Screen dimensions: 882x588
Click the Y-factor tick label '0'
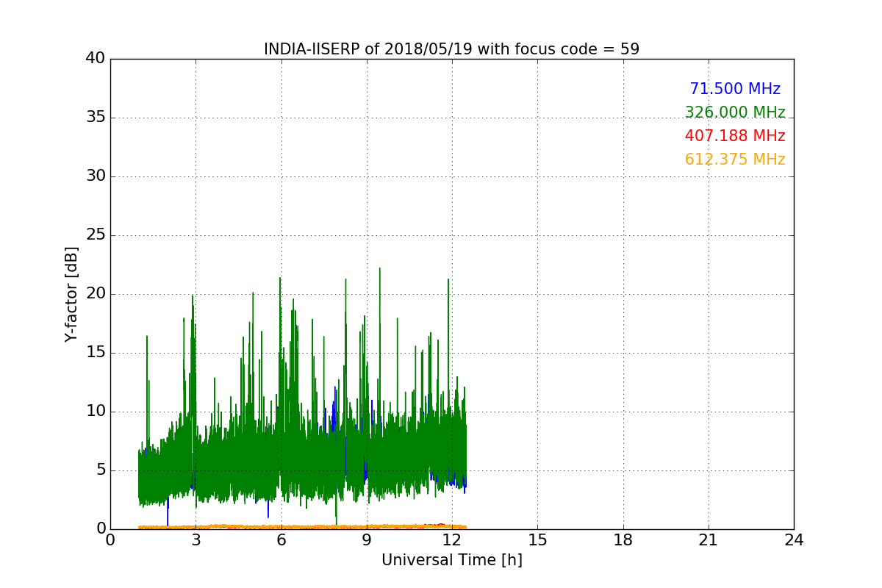pyautogui.click(x=100, y=529)
